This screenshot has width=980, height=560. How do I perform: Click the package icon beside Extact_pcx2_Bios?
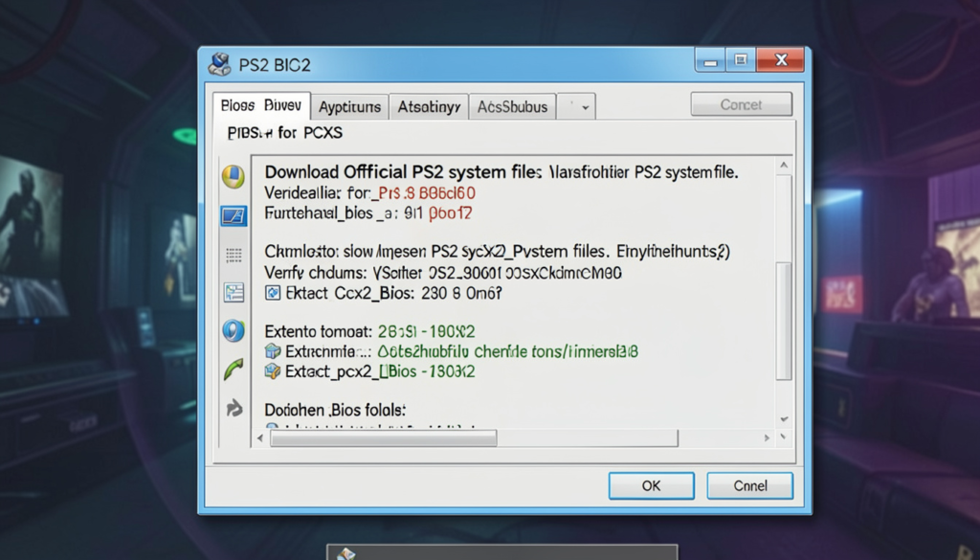(x=271, y=370)
